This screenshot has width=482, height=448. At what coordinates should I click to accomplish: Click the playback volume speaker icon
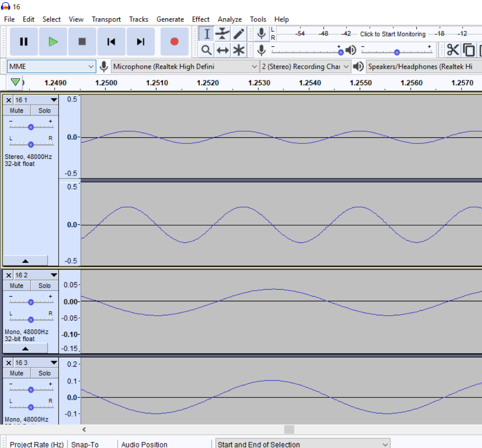pos(351,50)
